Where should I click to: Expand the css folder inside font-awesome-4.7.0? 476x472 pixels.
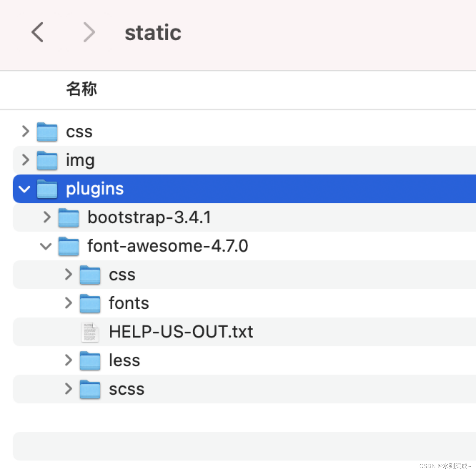tap(68, 274)
